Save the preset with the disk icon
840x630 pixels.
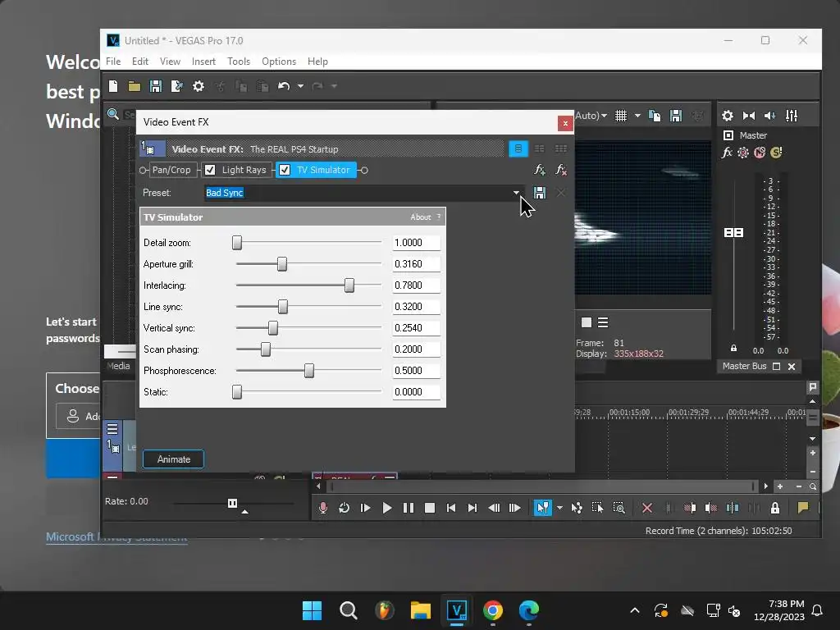pos(540,193)
